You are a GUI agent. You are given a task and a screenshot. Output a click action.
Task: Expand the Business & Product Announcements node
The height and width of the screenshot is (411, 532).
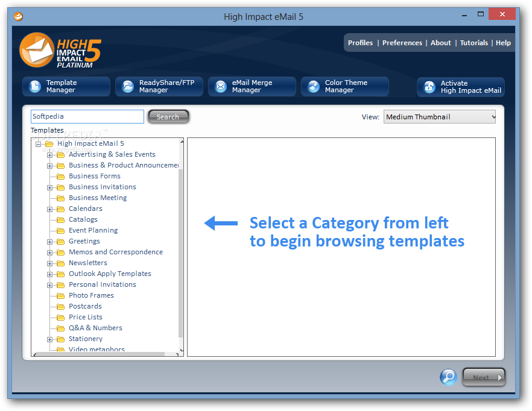pos(49,166)
